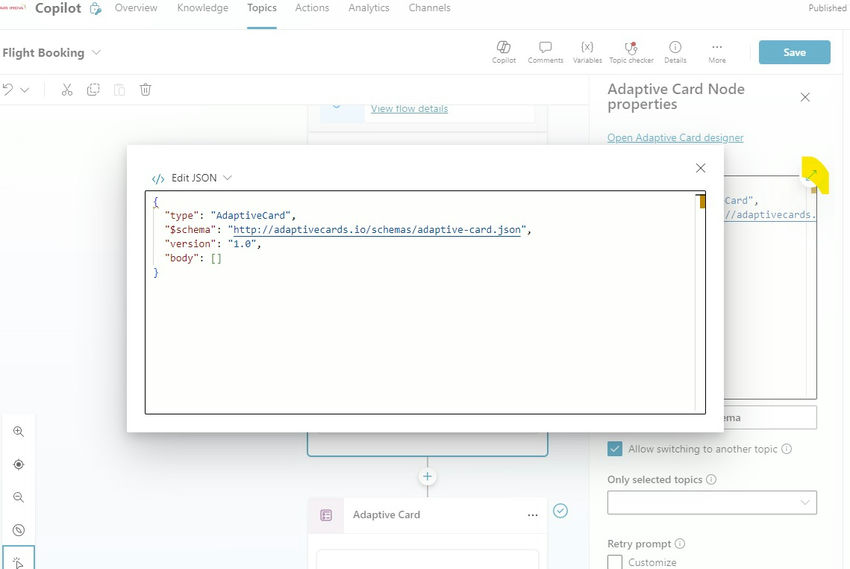Close the Edit JSON dialog
850x569 pixels.
[x=700, y=168]
